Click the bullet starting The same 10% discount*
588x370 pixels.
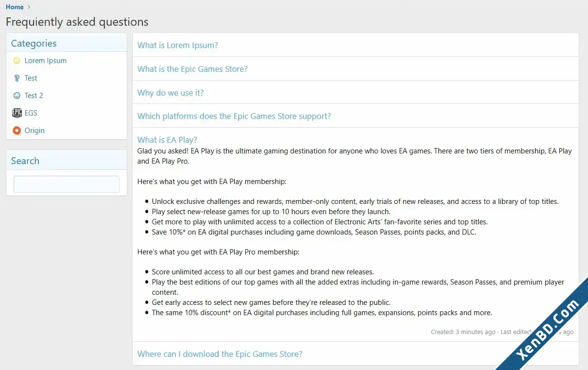point(322,313)
